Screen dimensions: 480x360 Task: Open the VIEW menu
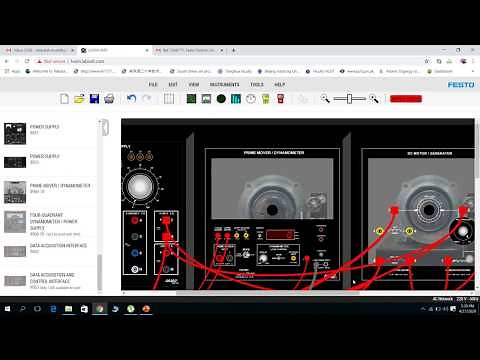[194, 85]
